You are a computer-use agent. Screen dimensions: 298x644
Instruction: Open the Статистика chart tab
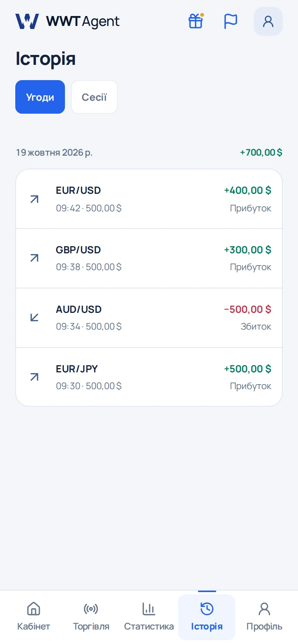(149, 617)
